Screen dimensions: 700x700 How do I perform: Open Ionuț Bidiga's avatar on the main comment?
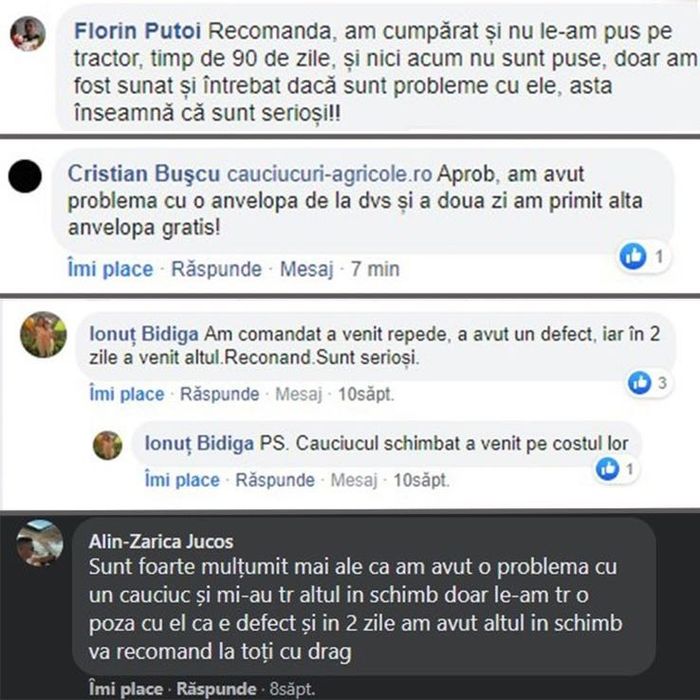click(42, 335)
